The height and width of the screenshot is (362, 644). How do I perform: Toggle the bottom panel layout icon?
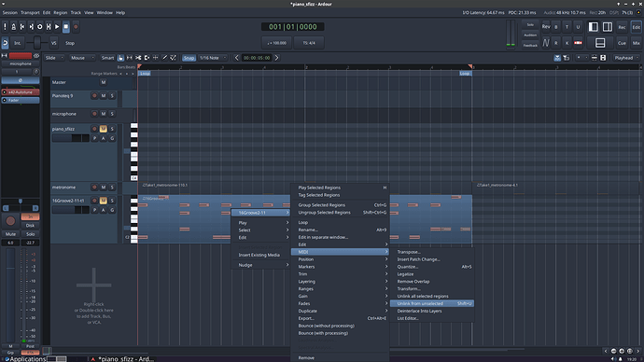pos(600,43)
